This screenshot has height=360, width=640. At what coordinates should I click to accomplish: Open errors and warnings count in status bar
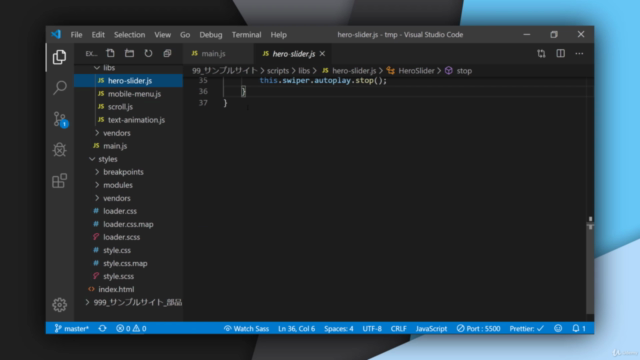131,328
